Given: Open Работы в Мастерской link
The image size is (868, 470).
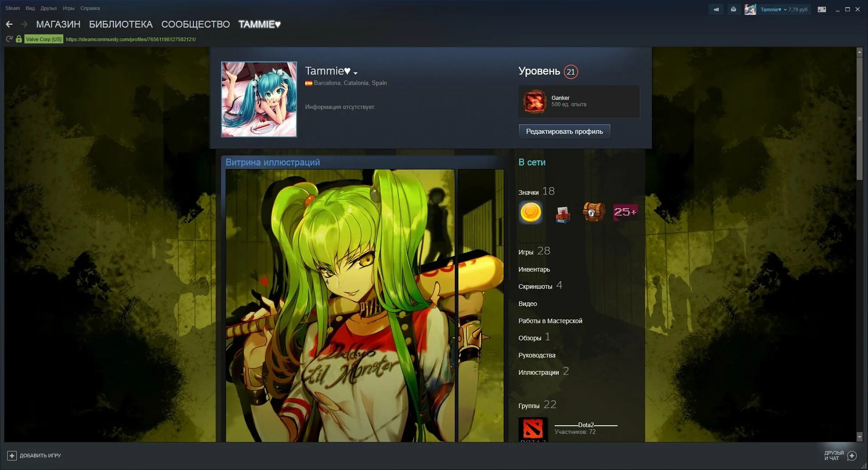Looking at the screenshot, I should click(550, 321).
